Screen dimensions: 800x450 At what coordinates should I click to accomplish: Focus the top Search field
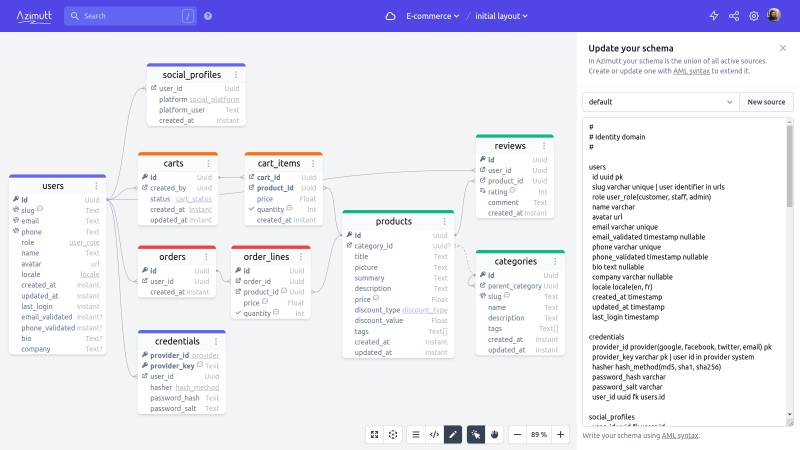click(130, 16)
